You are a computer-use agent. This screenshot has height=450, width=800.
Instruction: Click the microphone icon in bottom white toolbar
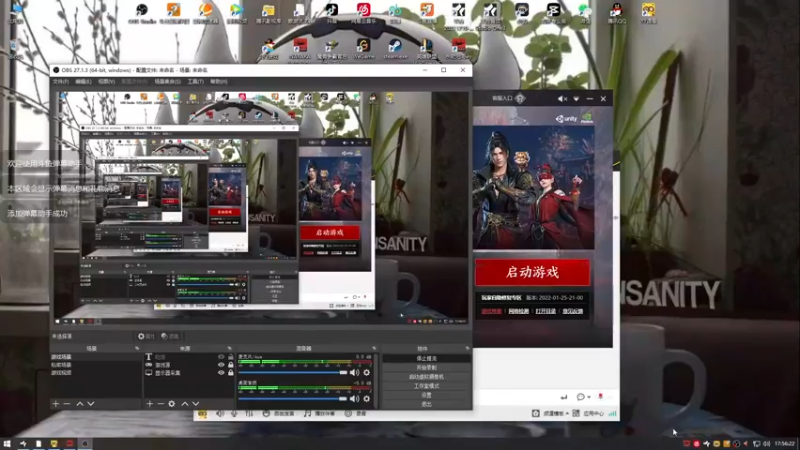[234, 413]
